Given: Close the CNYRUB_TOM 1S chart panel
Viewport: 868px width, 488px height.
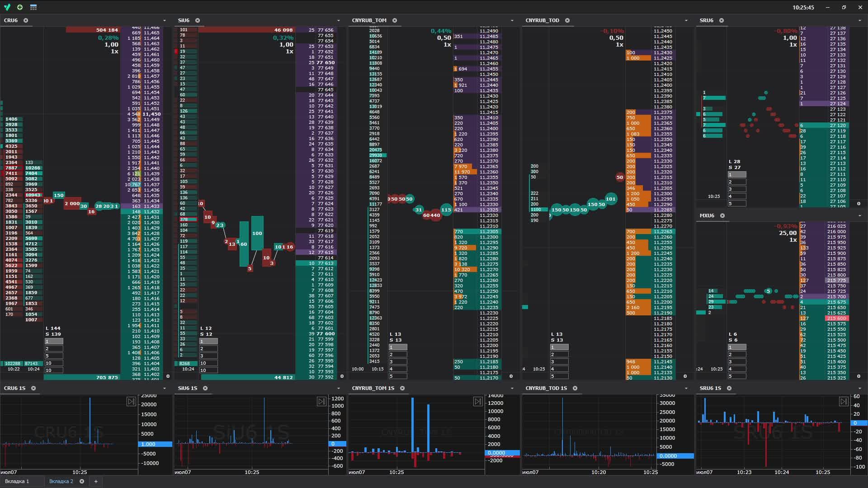Looking at the screenshot, I should [402, 388].
